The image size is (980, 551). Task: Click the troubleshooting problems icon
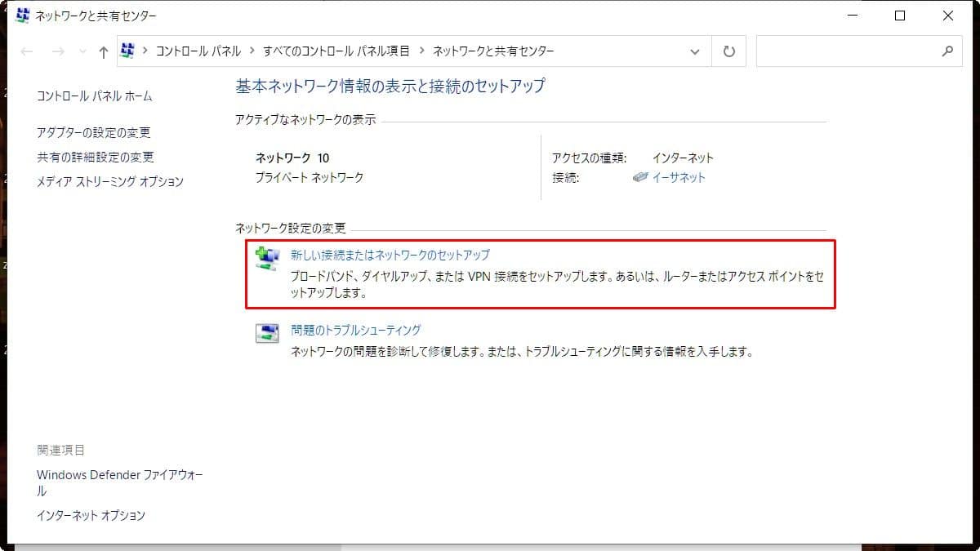[267, 334]
